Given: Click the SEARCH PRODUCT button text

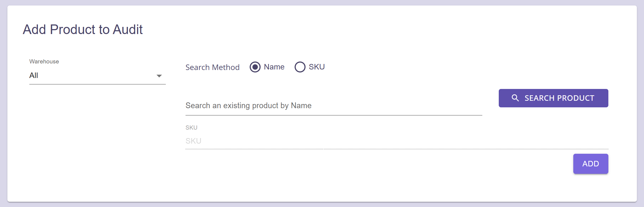Looking at the screenshot, I should pyautogui.click(x=559, y=98).
